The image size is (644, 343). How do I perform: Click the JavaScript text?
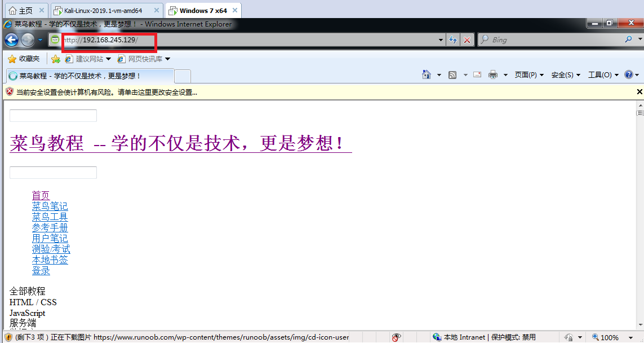pos(28,313)
